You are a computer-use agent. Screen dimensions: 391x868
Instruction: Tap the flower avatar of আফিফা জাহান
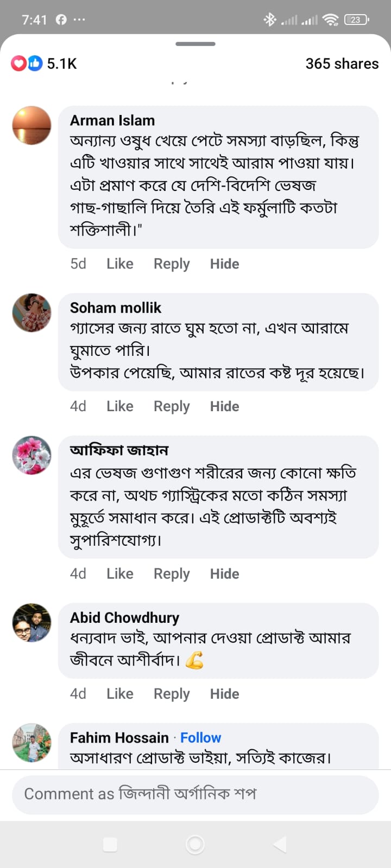point(31,455)
